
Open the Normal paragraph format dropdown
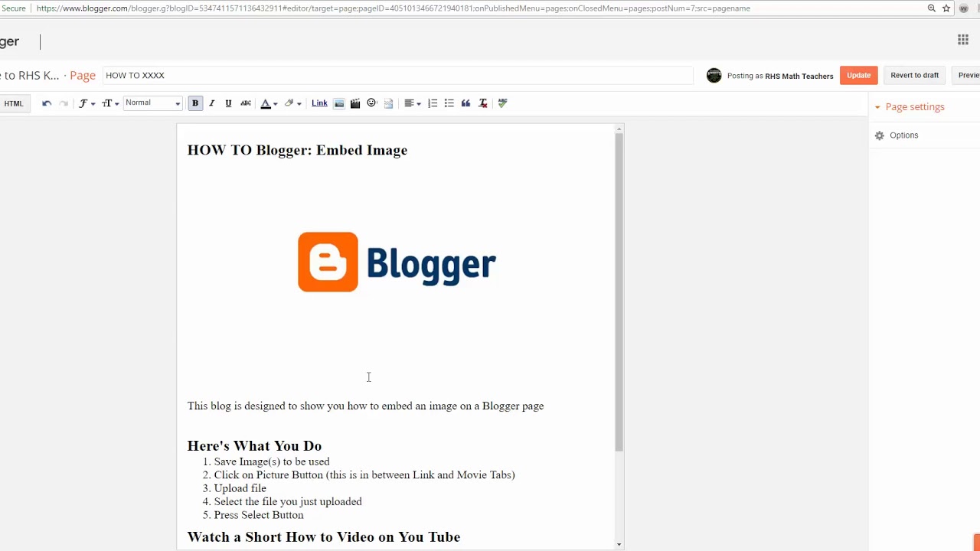pos(152,103)
